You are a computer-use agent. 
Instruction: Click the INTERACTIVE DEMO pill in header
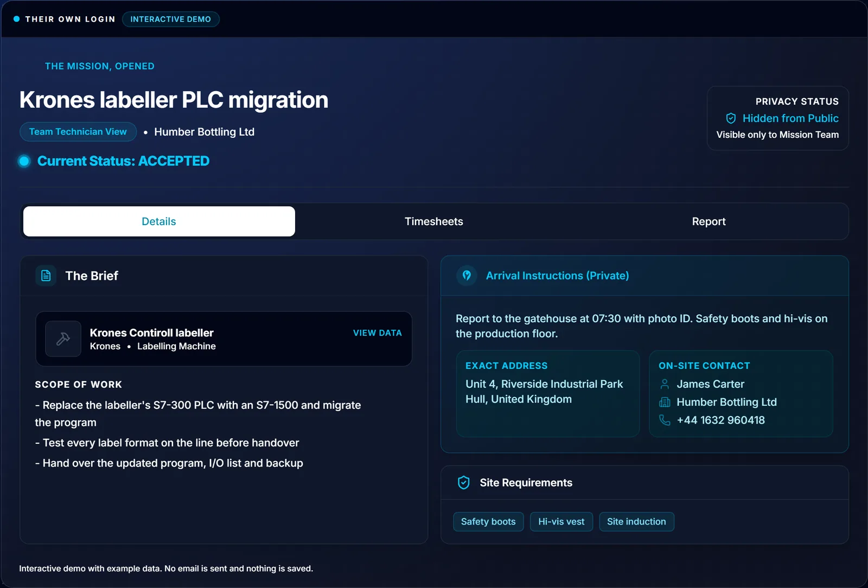pyautogui.click(x=171, y=19)
